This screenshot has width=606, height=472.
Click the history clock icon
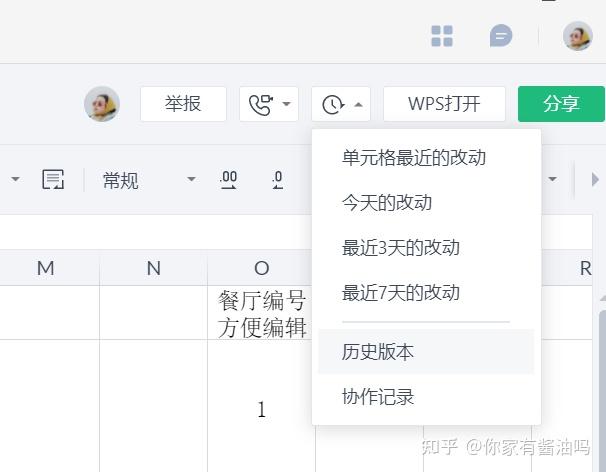pos(333,104)
